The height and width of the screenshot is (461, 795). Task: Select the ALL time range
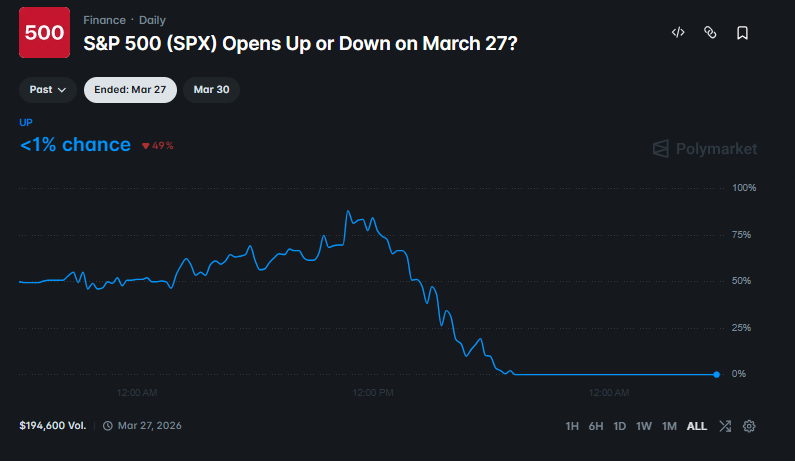697,426
